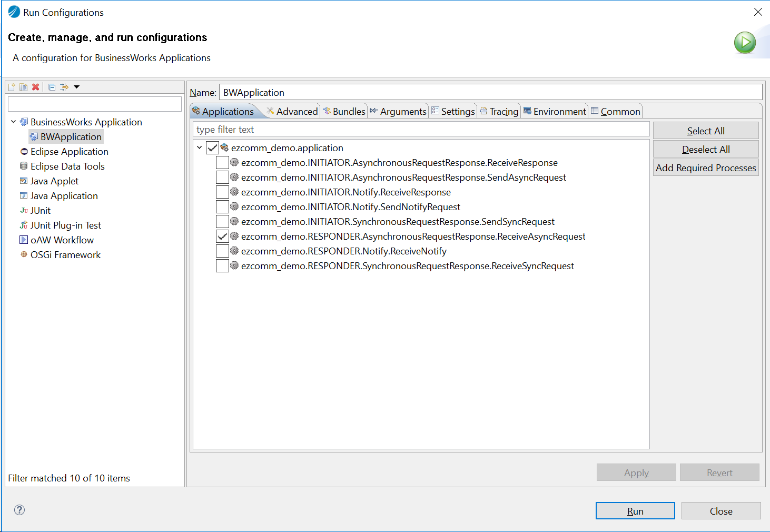Select the BWApplication configuration icon
This screenshot has width=770, height=532.
point(34,137)
